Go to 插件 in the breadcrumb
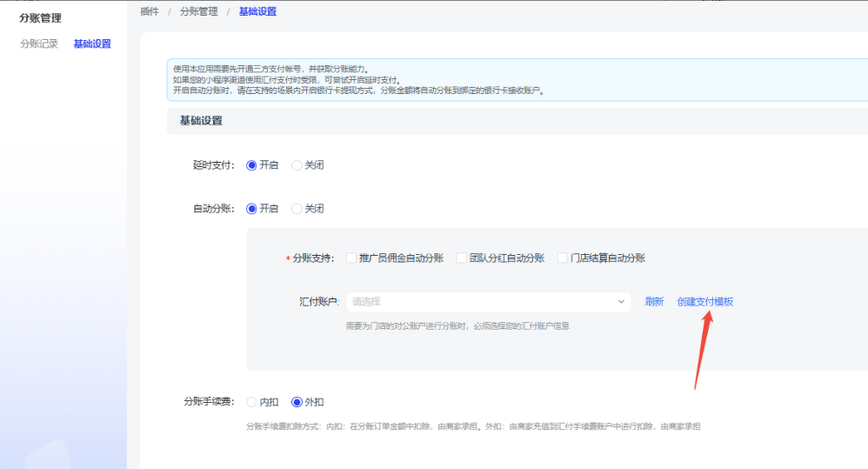This screenshot has width=868, height=469. pyautogui.click(x=150, y=11)
